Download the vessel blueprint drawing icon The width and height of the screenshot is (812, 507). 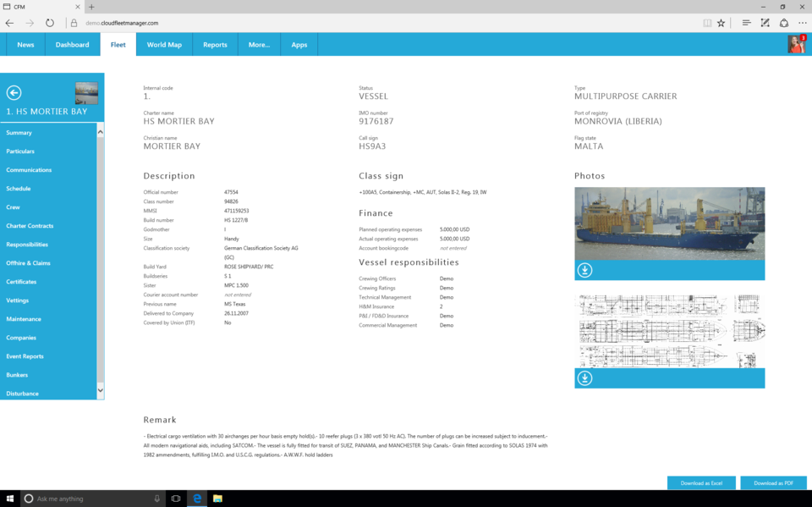(x=584, y=378)
